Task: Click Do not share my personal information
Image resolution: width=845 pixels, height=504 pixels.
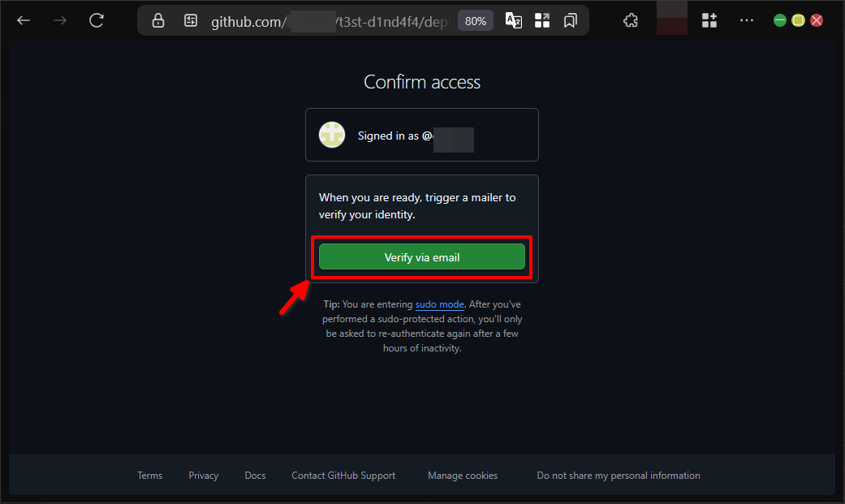Action: coord(618,476)
